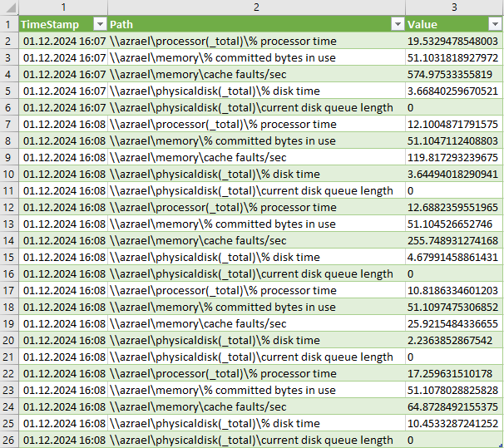Click value 51.1078028825828
Viewport: 504px width, 448px height.
tap(452, 390)
